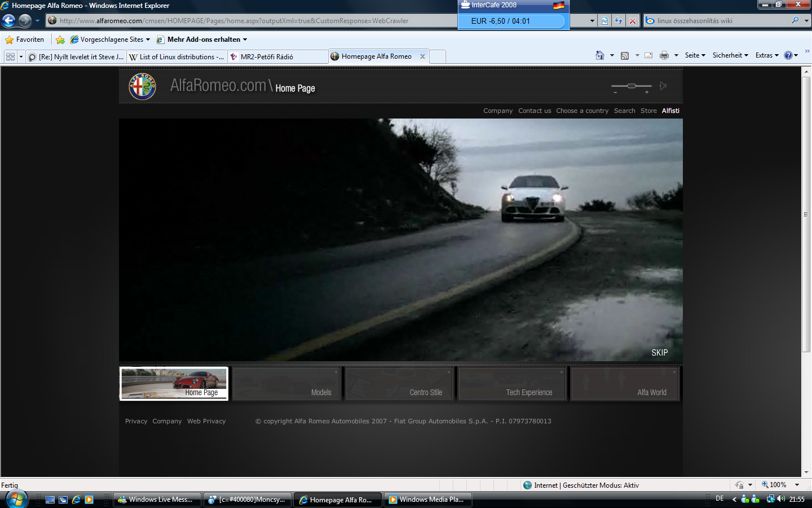
Task: Click the Read Mail envelope icon
Action: click(648, 55)
